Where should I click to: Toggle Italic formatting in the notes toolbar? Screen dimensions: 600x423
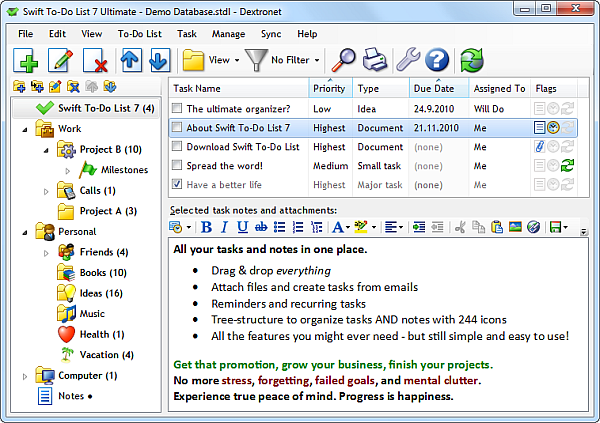[x=224, y=227]
